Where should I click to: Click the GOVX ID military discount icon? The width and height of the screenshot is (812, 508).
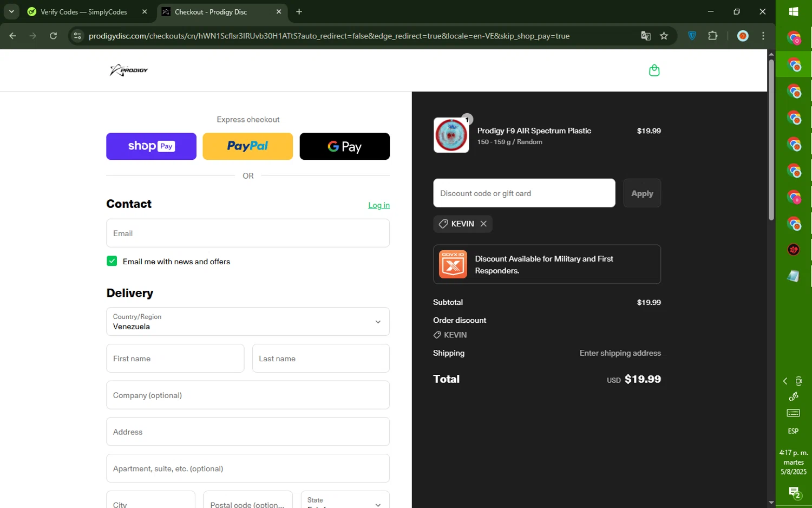(x=453, y=264)
